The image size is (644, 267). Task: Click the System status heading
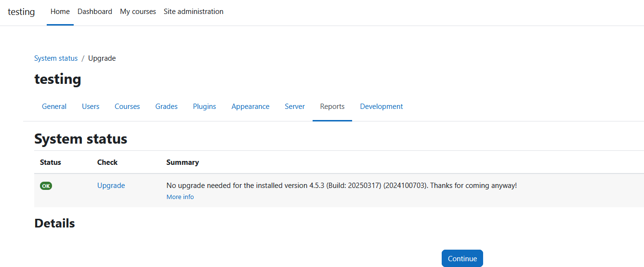coord(81,139)
